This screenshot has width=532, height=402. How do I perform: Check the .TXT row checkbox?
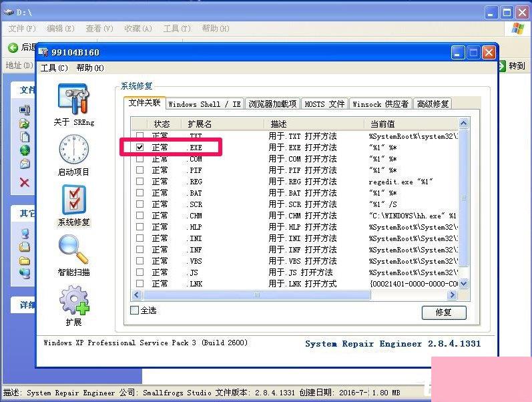[x=140, y=136]
